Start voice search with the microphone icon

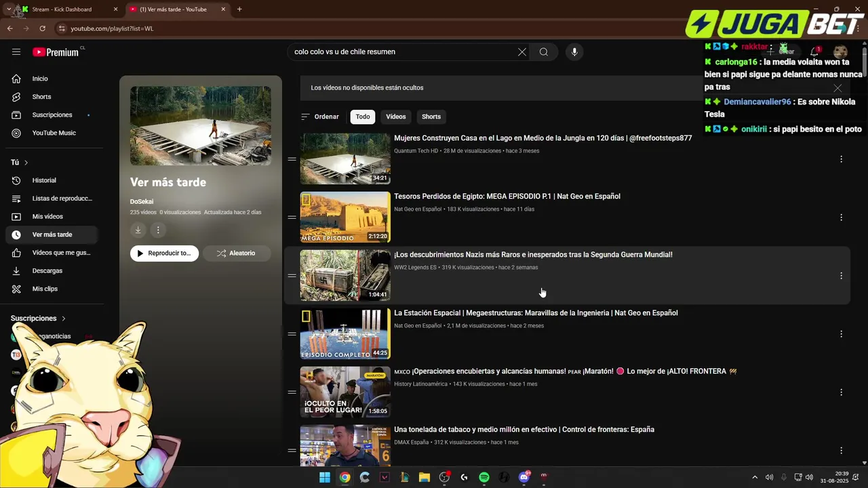point(574,52)
